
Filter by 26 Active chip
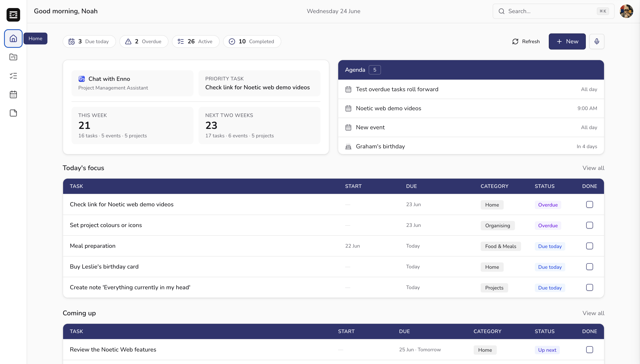point(196,41)
